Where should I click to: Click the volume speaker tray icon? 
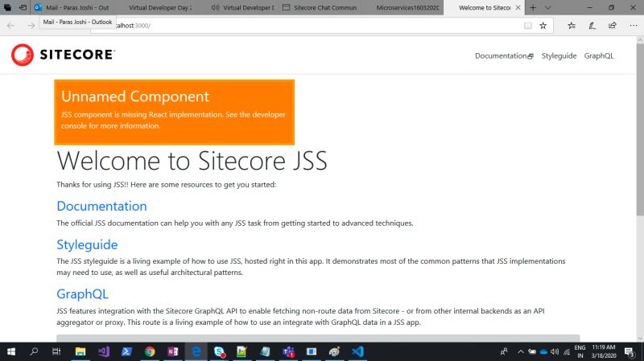pos(555,351)
